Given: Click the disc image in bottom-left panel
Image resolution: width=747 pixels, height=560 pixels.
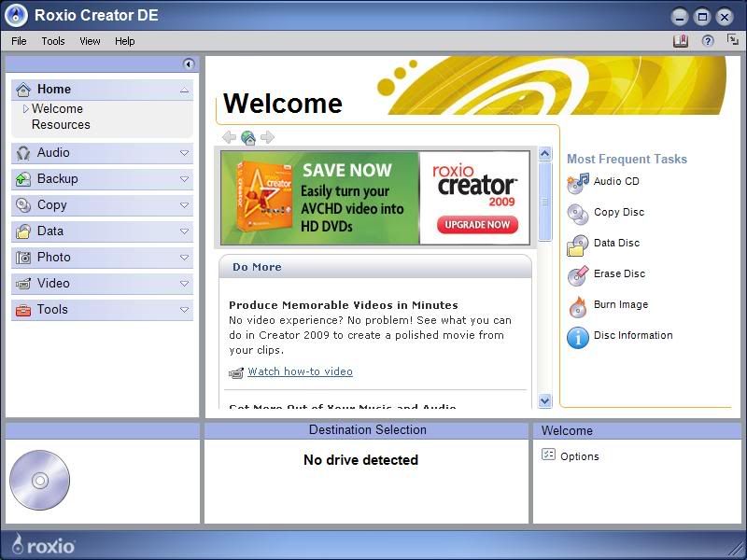Looking at the screenshot, I should click(39, 480).
